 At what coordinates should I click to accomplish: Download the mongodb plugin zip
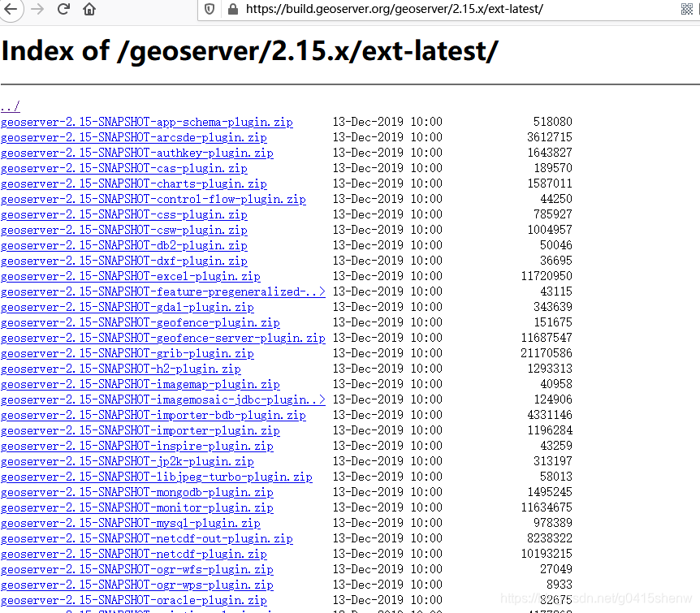[136, 492]
